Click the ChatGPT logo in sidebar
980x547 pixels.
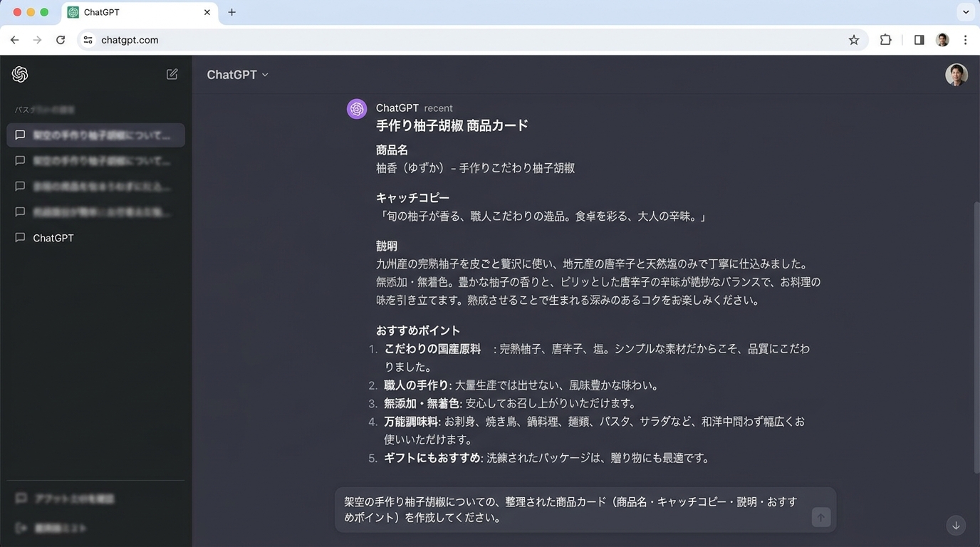[20, 74]
